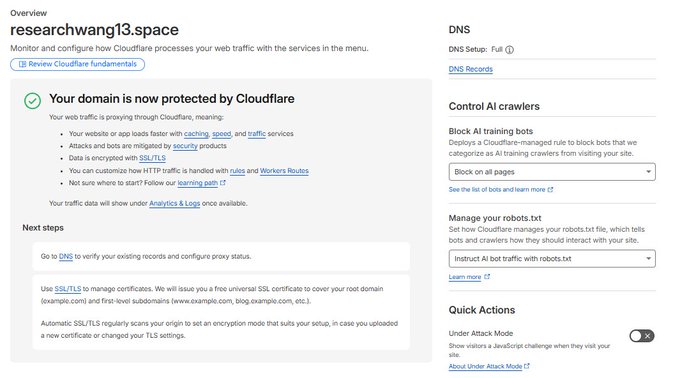
Task: Open the security products link
Action: (x=185, y=146)
